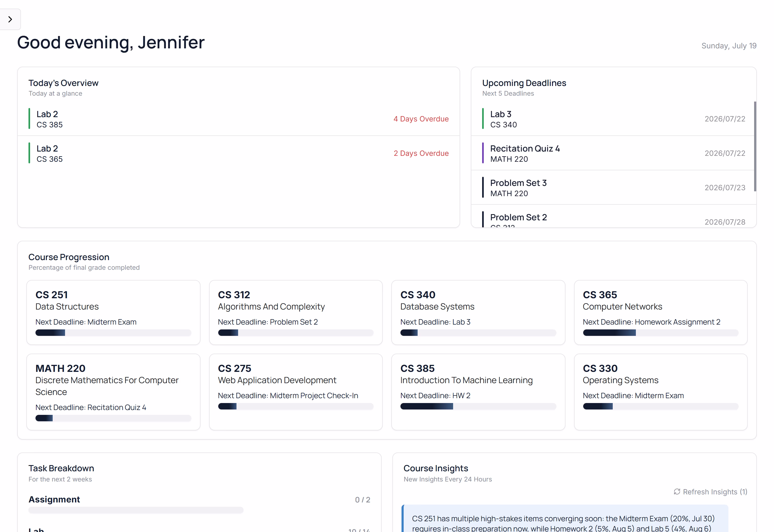Click the '0 / 2' assignment count
The width and height of the screenshot is (774, 532).
(362, 500)
